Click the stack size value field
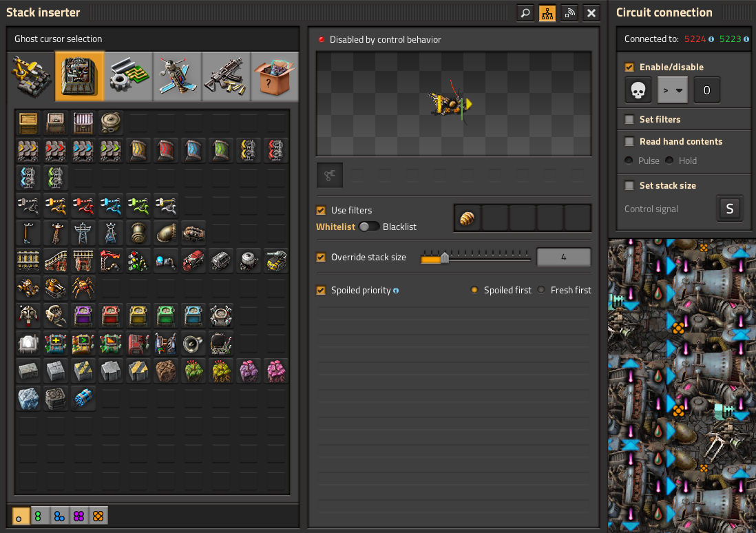Screen dimensions: 756x533 click(x=563, y=257)
